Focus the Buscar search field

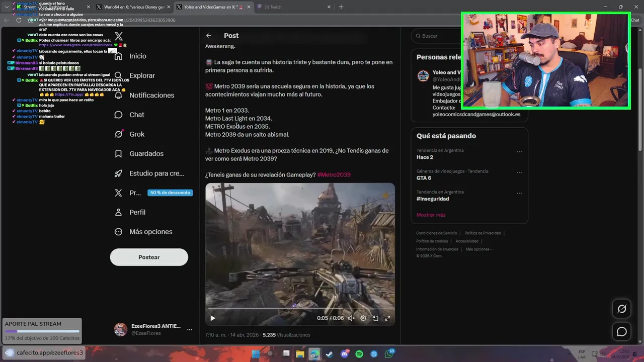point(469,36)
